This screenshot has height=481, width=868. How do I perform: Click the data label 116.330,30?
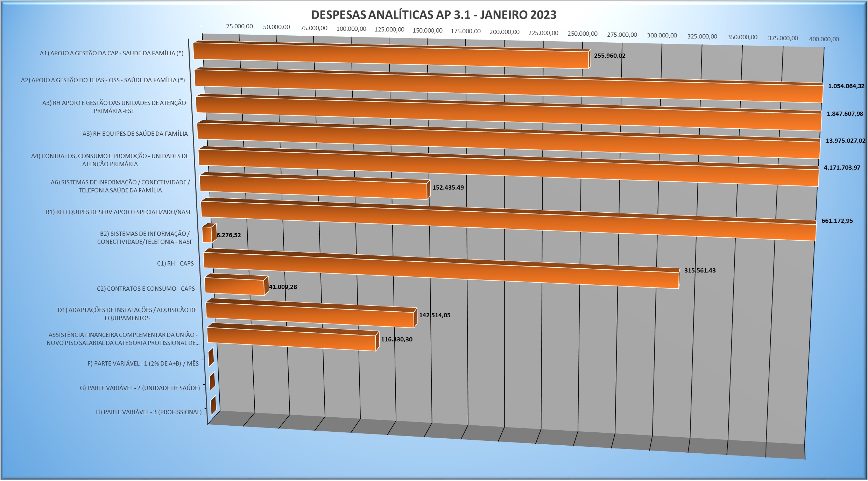click(x=396, y=339)
